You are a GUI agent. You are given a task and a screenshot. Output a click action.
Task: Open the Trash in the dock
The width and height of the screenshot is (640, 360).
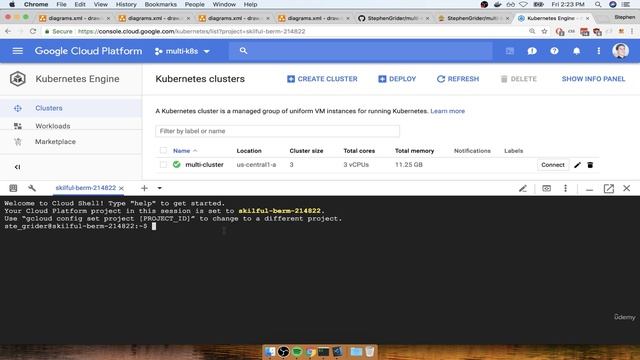tap(369, 351)
